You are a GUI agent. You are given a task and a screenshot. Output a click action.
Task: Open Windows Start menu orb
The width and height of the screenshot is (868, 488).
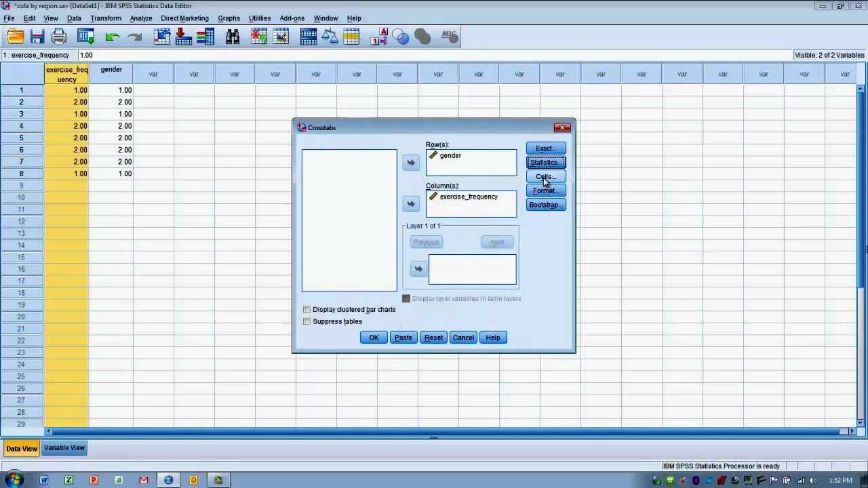click(x=14, y=480)
